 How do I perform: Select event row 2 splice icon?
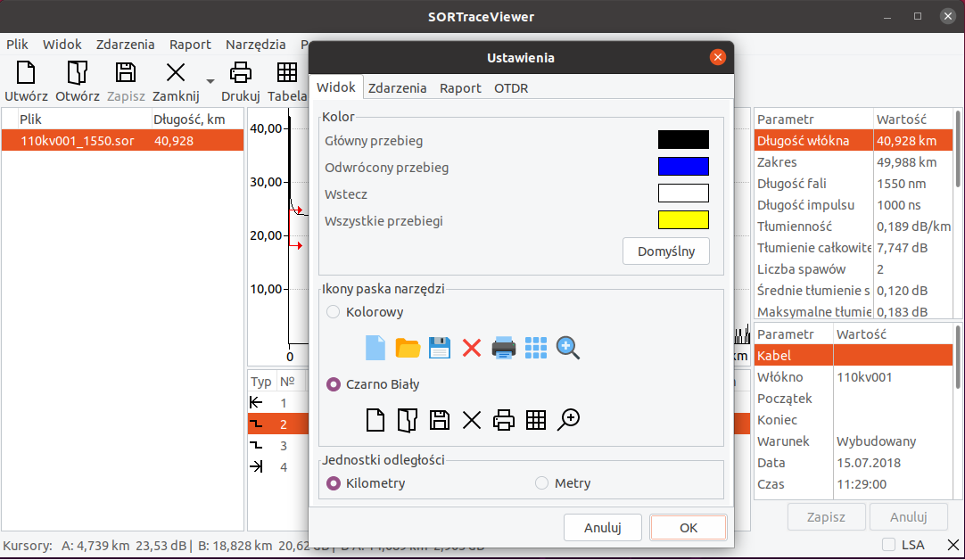click(x=257, y=424)
